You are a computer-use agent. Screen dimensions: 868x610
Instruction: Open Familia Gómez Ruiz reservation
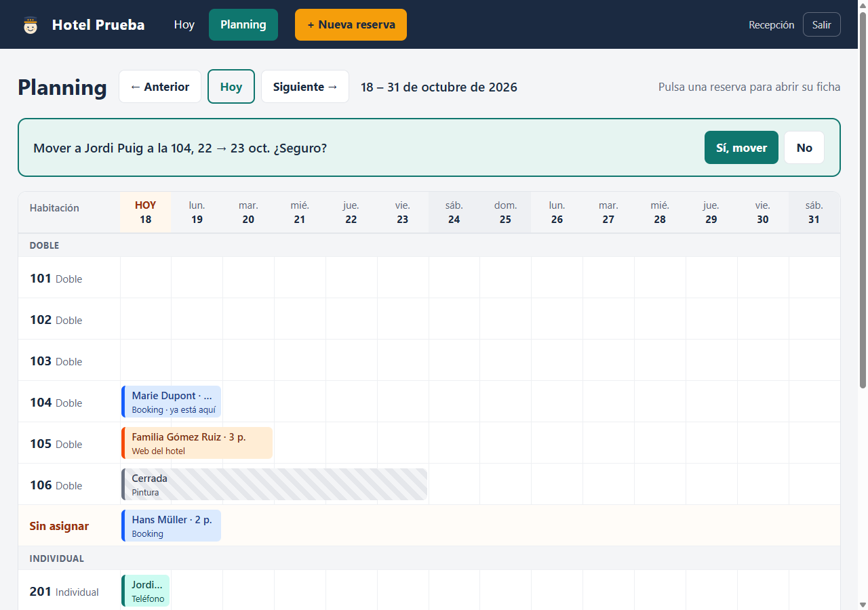197,443
